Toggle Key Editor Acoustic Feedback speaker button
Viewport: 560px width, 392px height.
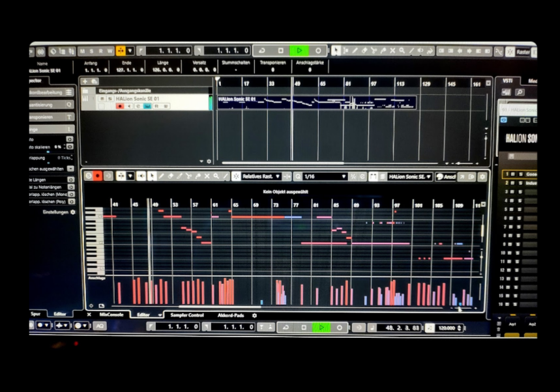[141, 176]
